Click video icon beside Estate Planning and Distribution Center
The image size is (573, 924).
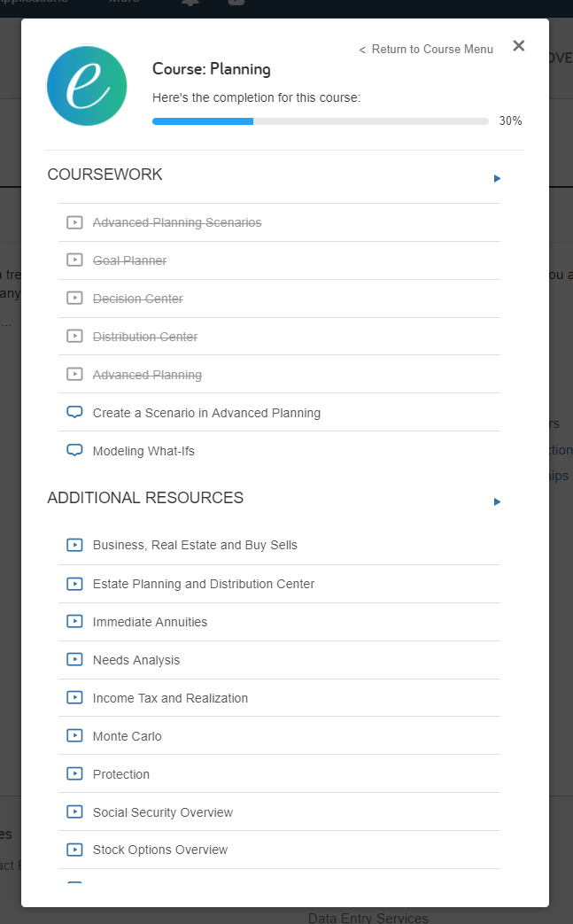[x=74, y=584]
